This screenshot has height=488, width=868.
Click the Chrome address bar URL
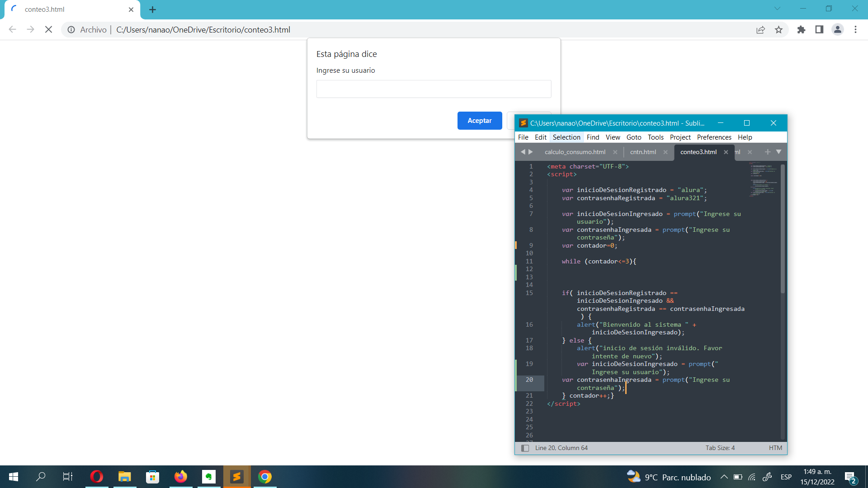pyautogui.click(x=203, y=30)
